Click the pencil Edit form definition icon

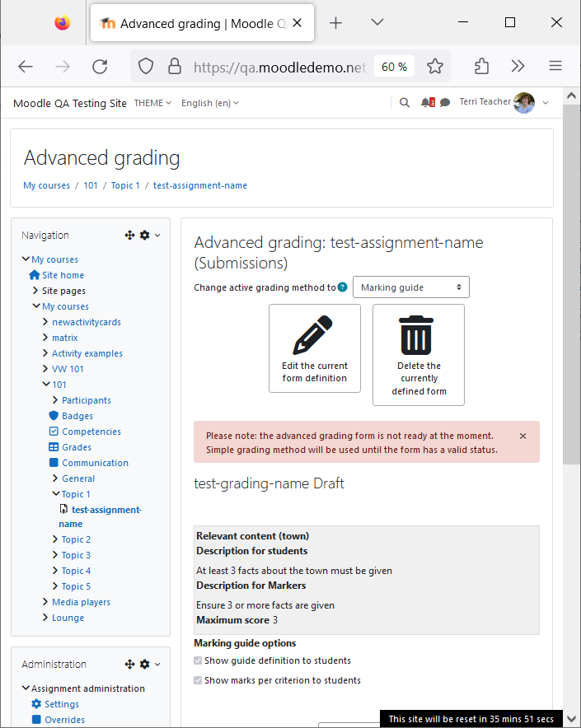[x=313, y=335]
